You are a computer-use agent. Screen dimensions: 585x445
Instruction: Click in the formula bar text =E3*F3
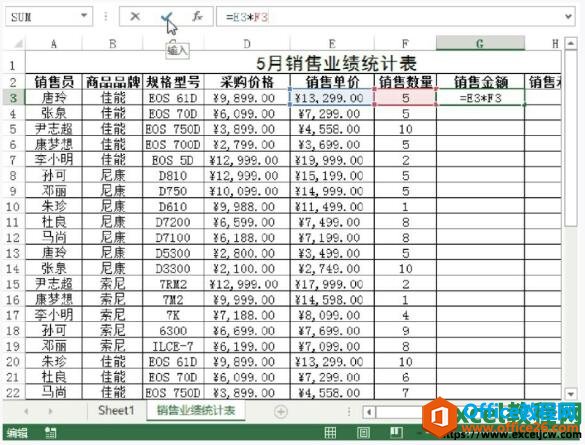click(247, 17)
